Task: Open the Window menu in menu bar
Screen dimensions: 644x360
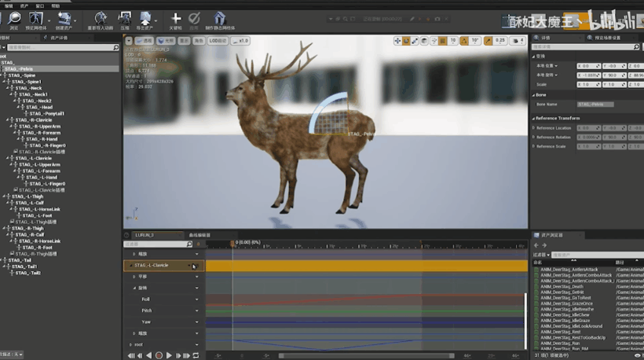Action: (x=38, y=5)
